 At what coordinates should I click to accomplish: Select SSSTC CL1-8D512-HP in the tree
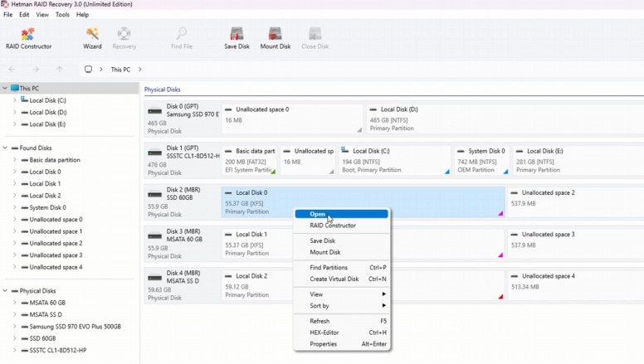[x=58, y=350]
